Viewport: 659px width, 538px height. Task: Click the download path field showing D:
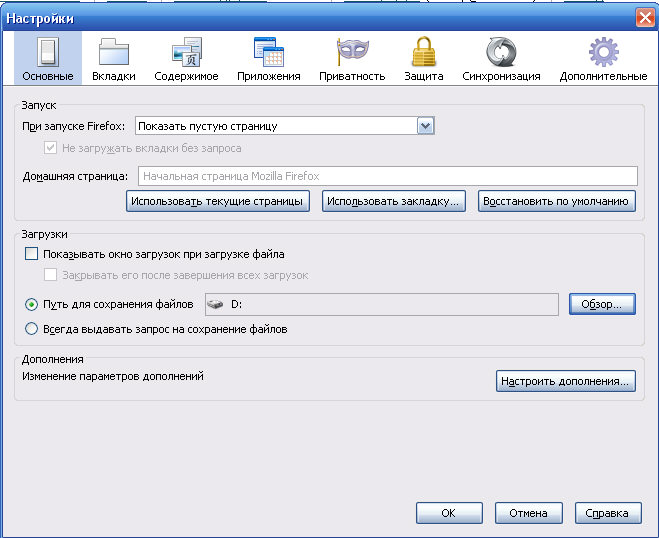tap(382, 304)
